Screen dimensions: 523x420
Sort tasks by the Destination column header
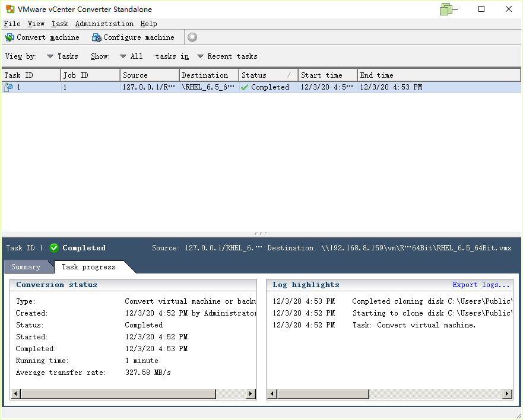tap(210, 75)
